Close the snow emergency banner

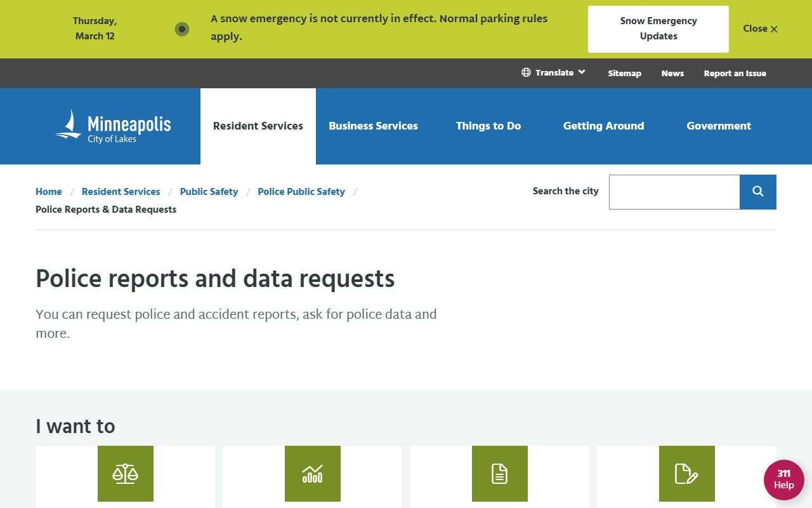760,29
